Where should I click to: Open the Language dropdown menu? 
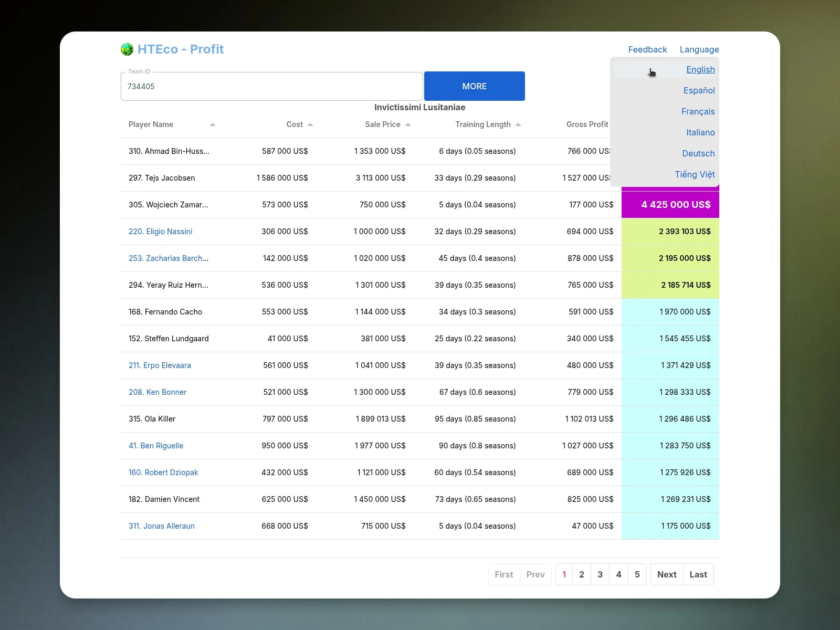[699, 49]
